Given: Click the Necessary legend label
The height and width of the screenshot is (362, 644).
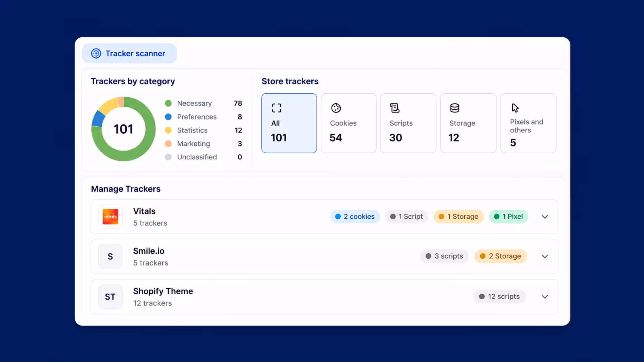Looking at the screenshot, I should [x=194, y=103].
